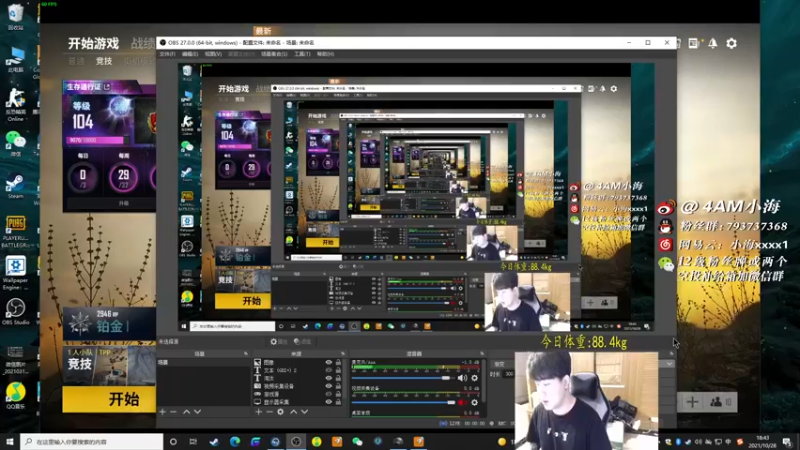Open 麦克风/Aux audio settings gear

click(x=474, y=378)
